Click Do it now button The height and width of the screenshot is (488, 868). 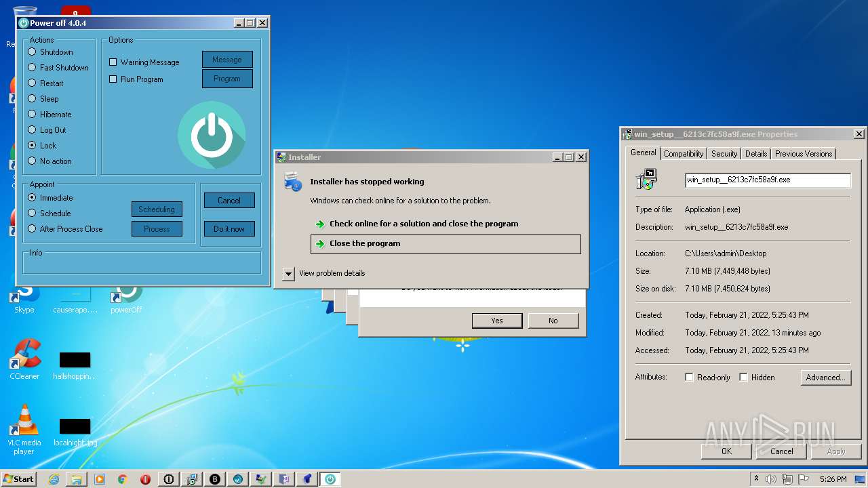coord(229,229)
